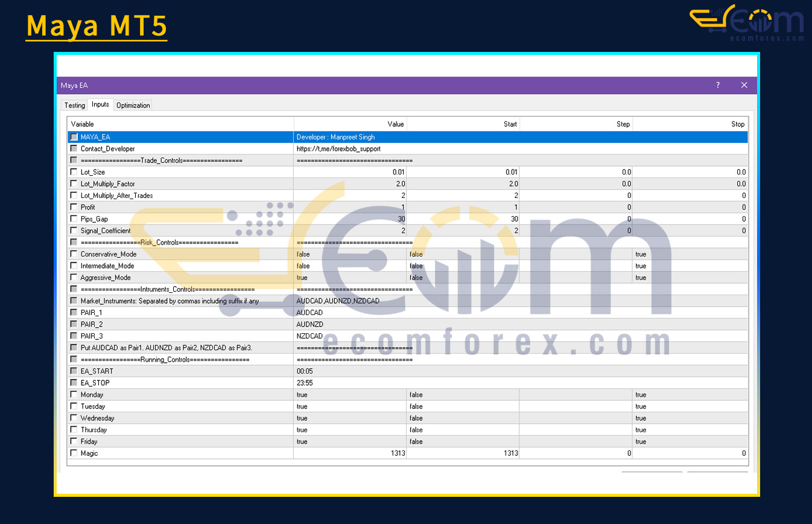
Task: Click the Signal_Coefficient value 2
Action: tap(350, 231)
